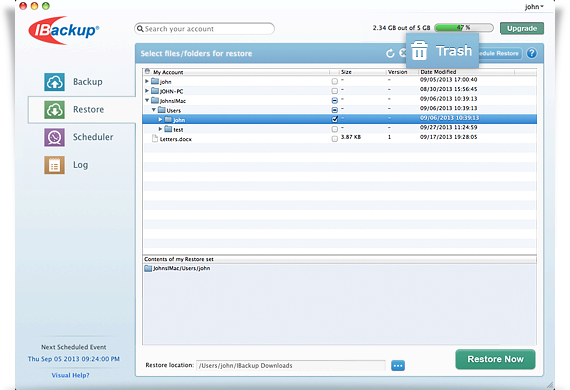The image size is (570, 390).
Task: Expand the test folder
Action: 160,129
